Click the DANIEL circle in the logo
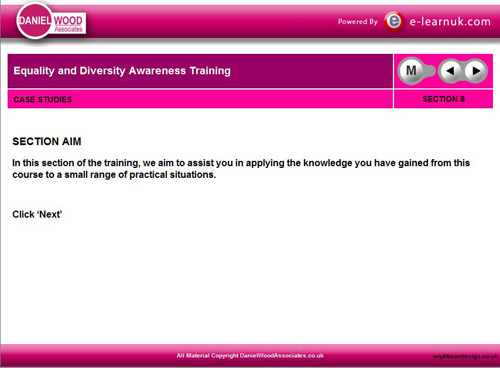The image size is (500, 368). coord(34,21)
